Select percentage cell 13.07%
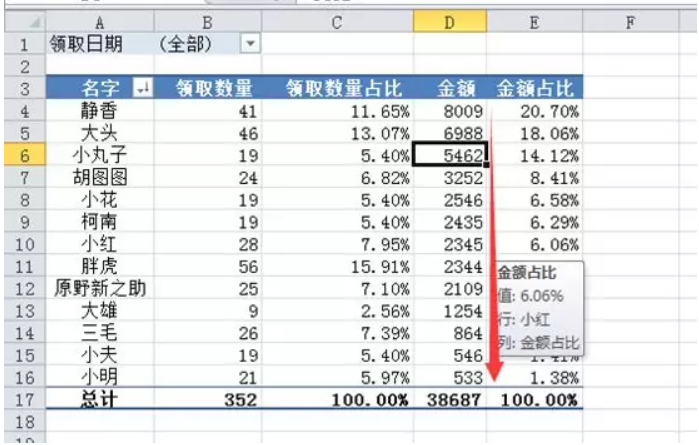This screenshot has height=445, width=699. pyautogui.click(x=337, y=133)
